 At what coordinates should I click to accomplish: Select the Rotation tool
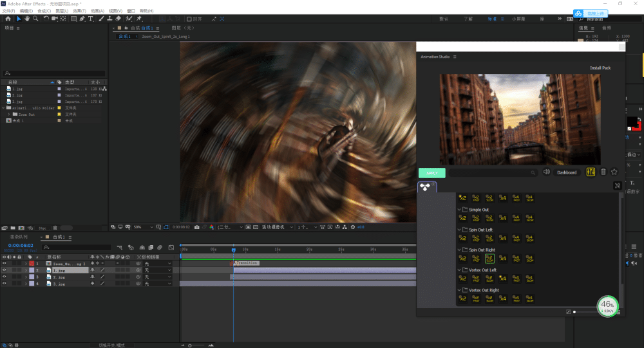coord(46,19)
